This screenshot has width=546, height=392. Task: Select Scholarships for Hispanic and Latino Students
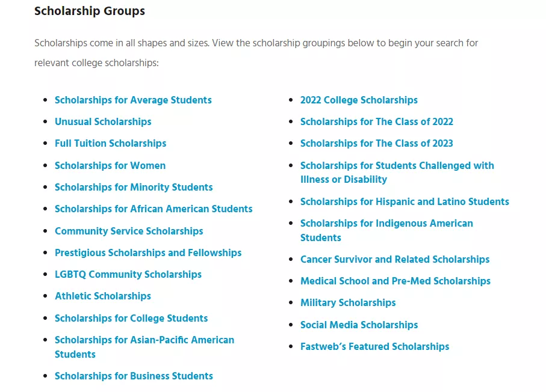coord(405,202)
